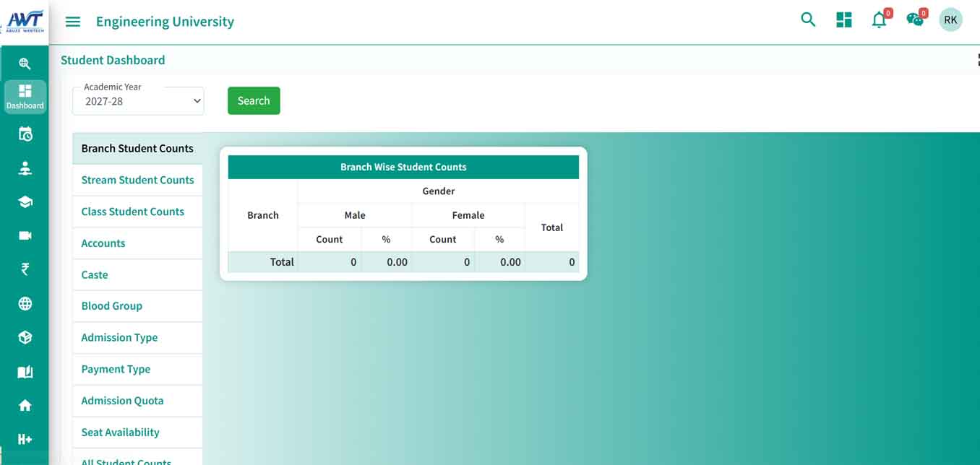Open the Class Student Counts tab

[132, 212]
